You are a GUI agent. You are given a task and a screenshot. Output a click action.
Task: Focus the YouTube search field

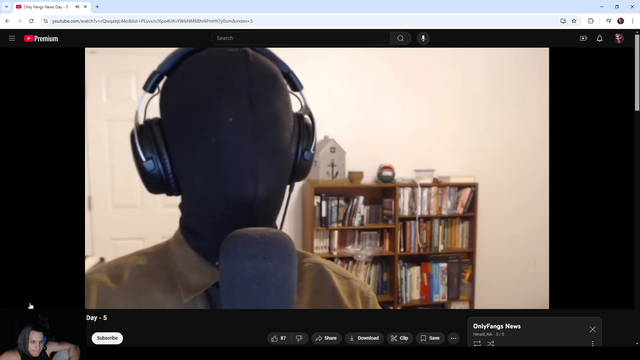(x=301, y=38)
